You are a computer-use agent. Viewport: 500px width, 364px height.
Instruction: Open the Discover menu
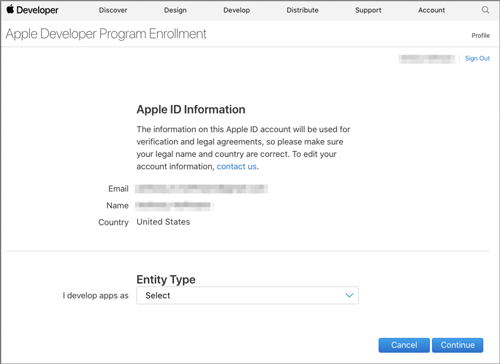(113, 10)
